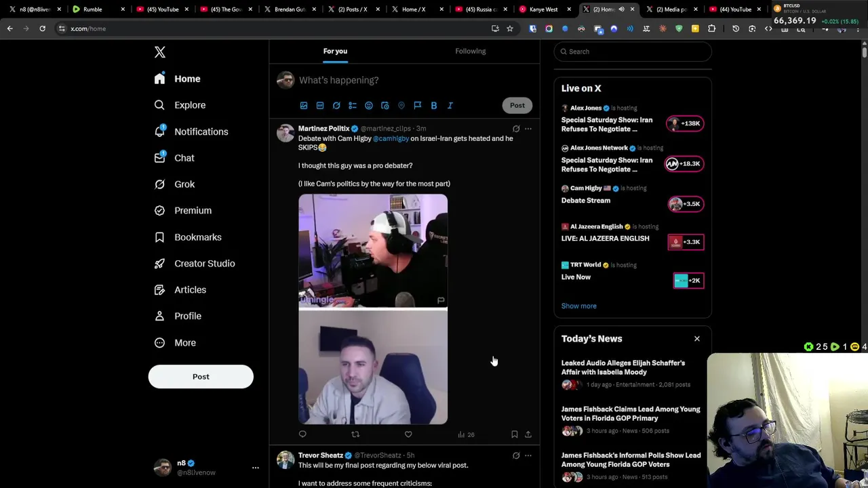View analytics of Martinez Politix post
This screenshot has width=868, height=488.
pos(466,434)
